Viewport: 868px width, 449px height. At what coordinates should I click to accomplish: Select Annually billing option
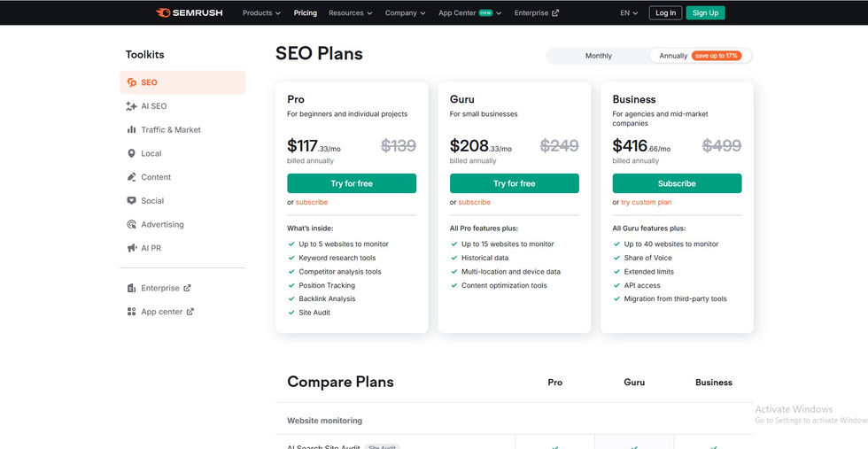click(673, 56)
